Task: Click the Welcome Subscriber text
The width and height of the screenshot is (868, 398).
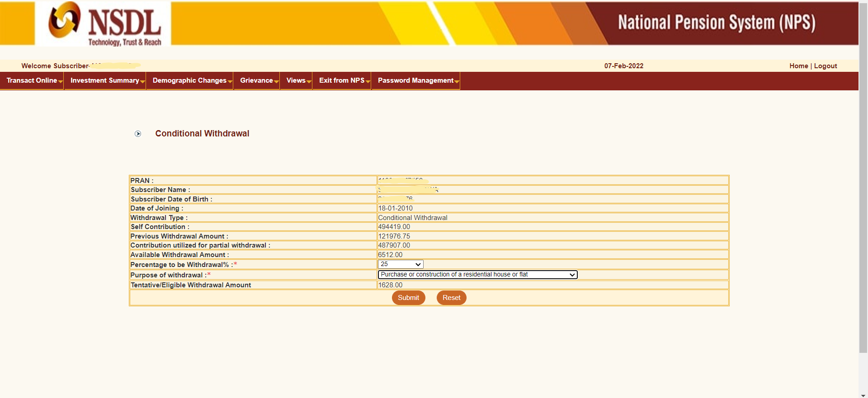Action: click(x=55, y=66)
